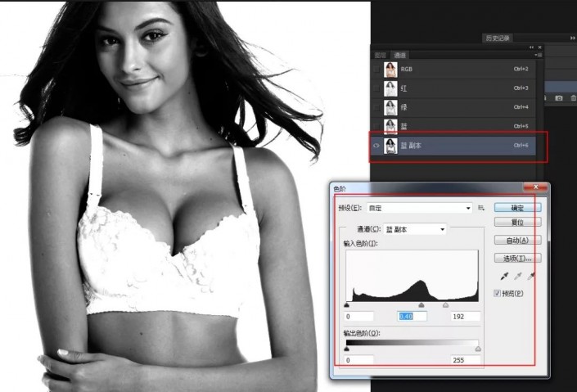Viewport: 577px width, 392px height.
Task: Open the Channels panel flyout menu
Action: click(539, 55)
